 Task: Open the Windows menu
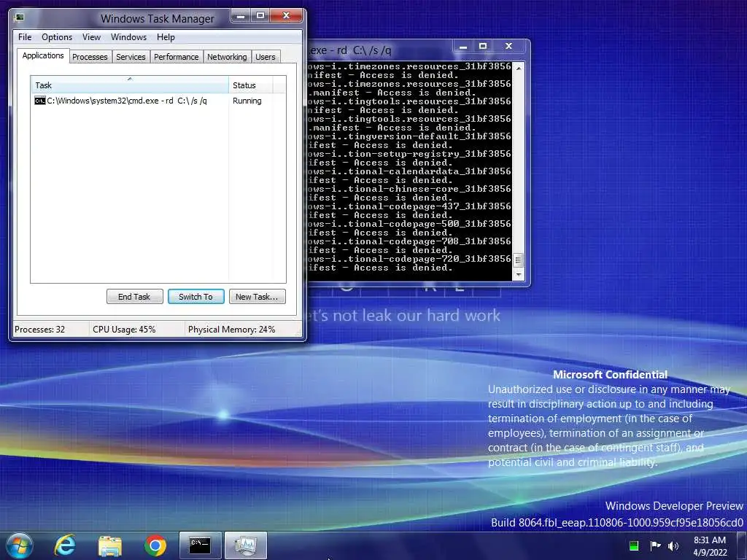pos(128,37)
